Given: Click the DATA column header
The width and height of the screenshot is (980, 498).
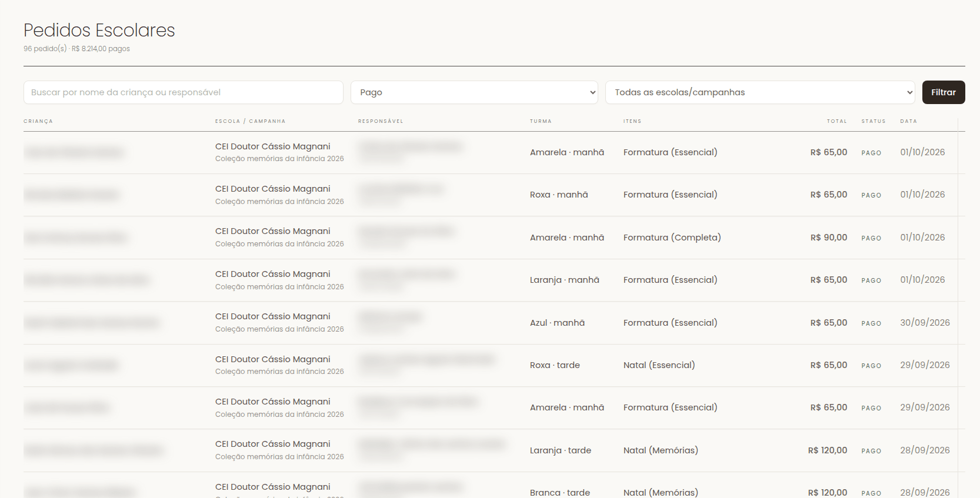Looking at the screenshot, I should 909,121.
